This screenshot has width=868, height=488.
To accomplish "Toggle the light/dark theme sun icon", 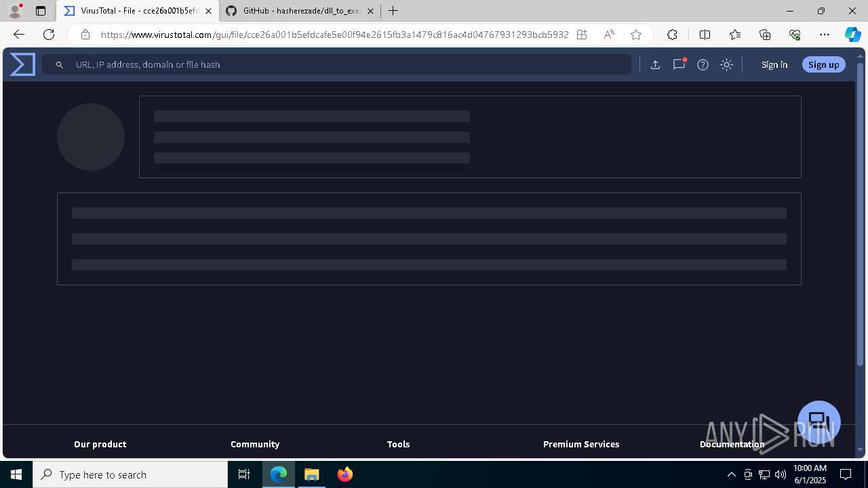I will [726, 64].
